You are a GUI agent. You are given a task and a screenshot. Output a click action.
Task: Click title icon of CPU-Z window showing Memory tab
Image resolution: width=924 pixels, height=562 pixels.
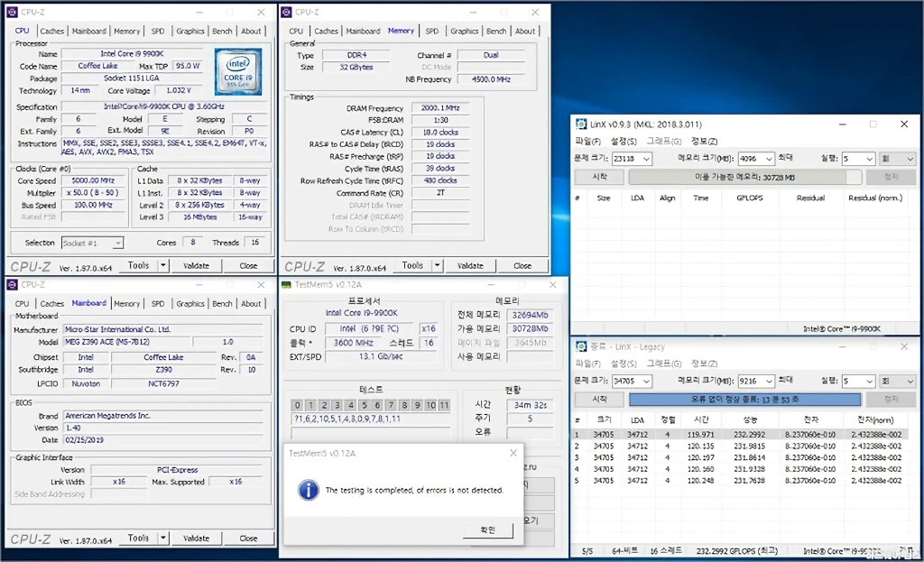pos(286,12)
